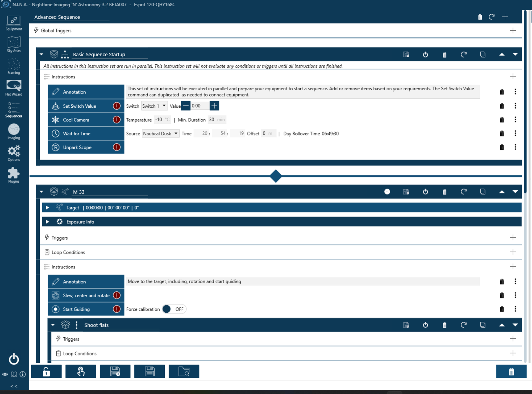Open the Plugins page

(x=14, y=174)
